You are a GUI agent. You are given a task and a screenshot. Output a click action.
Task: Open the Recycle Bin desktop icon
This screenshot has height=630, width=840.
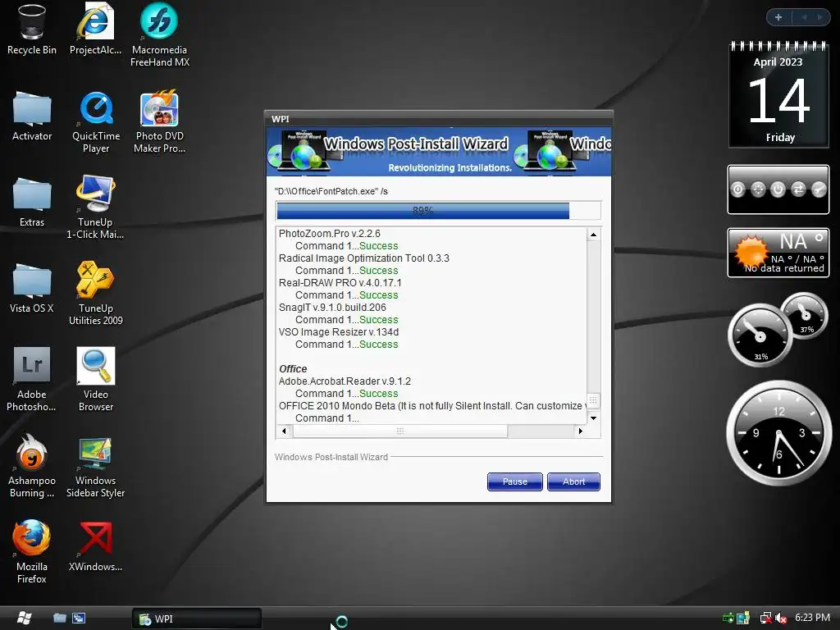pos(32,30)
